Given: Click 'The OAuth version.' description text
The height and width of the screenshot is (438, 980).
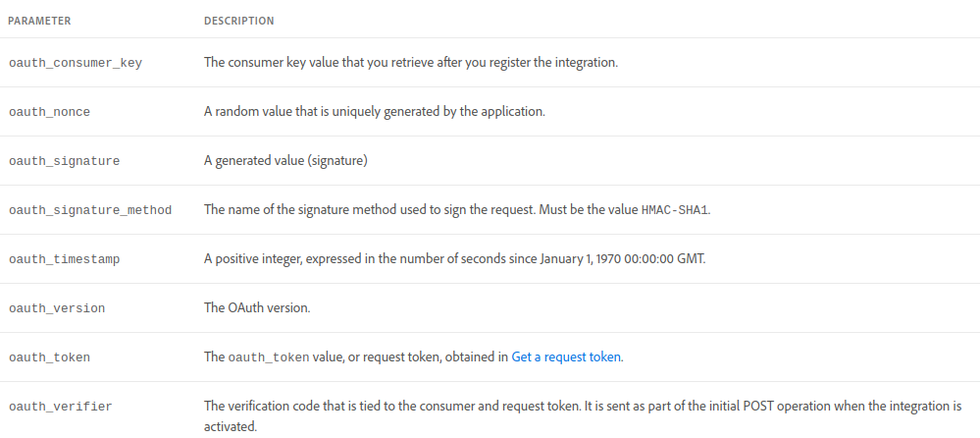Looking at the screenshot, I should 257,308.
